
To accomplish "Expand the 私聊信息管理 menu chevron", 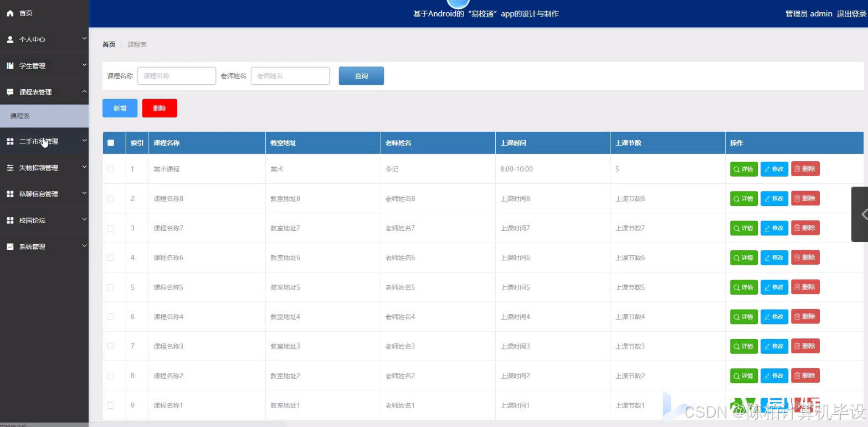I will click(x=84, y=193).
